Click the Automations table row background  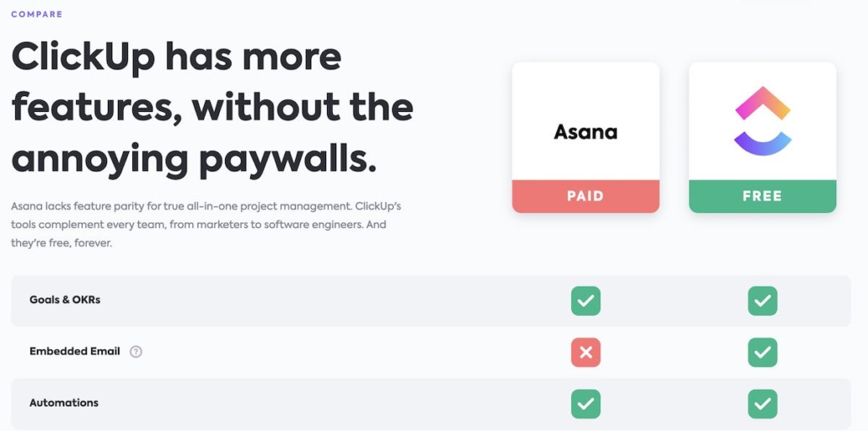[337, 404]
